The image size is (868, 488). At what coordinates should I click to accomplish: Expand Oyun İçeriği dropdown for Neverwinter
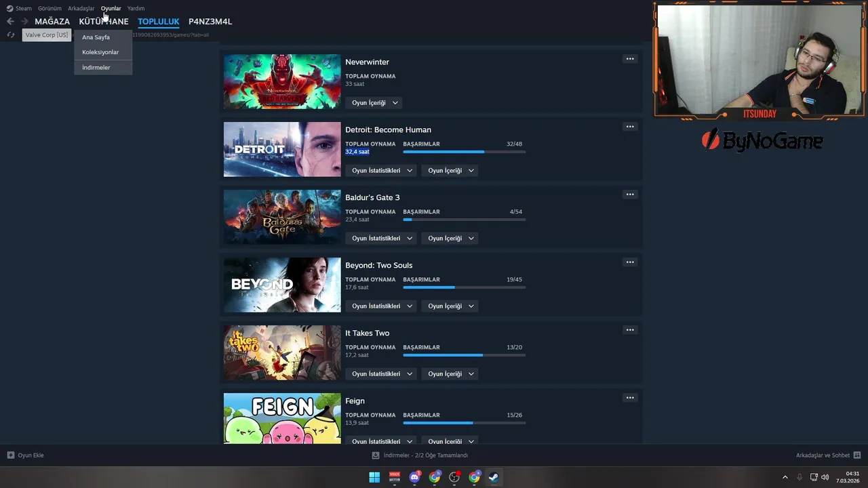pyautogui.click(x=374, y=103)
